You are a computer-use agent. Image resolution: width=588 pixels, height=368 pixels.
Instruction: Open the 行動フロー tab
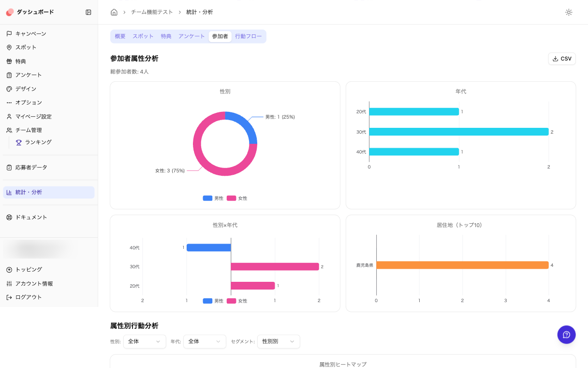(249, 36)
